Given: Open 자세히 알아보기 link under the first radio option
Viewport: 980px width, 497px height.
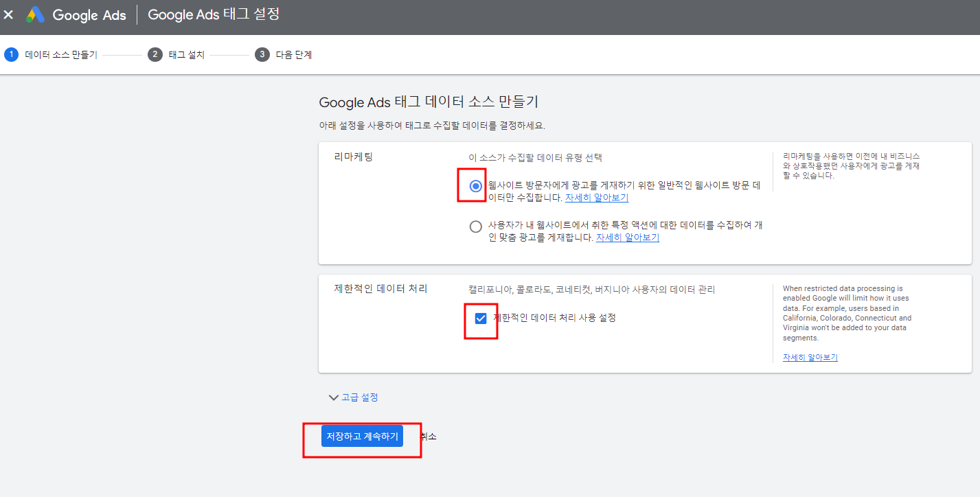Looking at the screenshot, I should point(597,197).
